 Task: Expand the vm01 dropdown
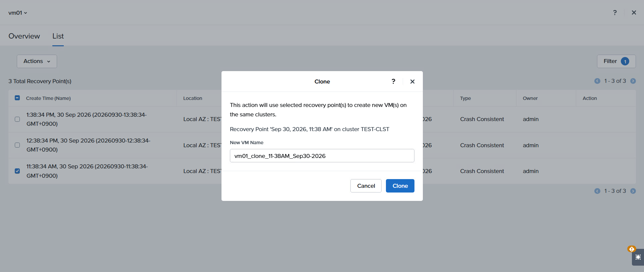(x=18, y=13)
